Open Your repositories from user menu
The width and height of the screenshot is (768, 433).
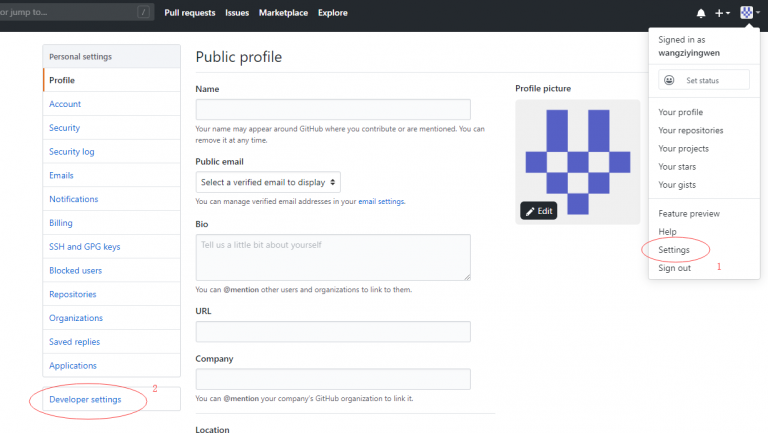[691, 130]
